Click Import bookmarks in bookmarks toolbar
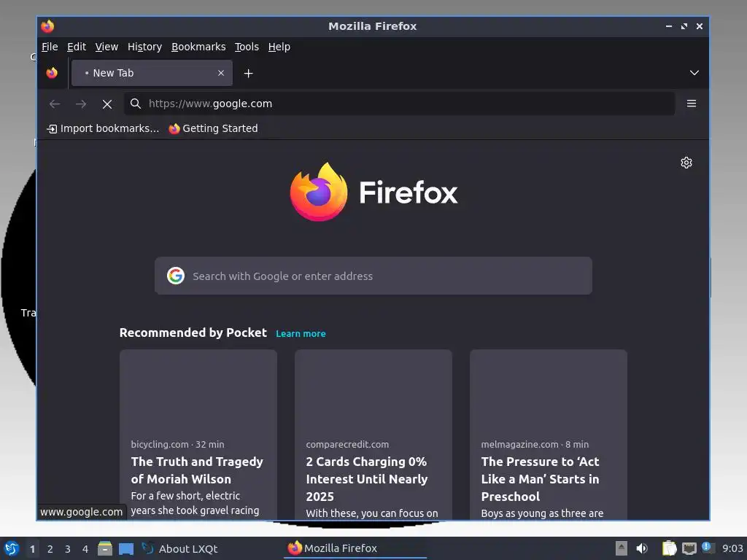Image resolution: width=747 pixels, height=560 pixels. [x=103, y=128]
